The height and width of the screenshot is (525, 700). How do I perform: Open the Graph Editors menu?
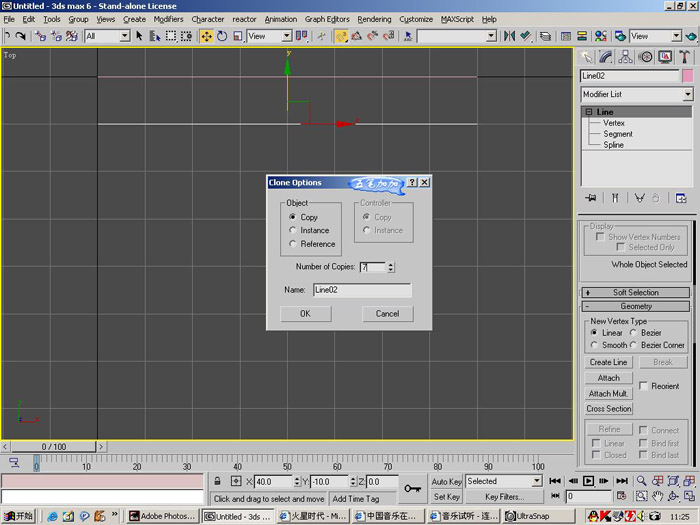327,19
